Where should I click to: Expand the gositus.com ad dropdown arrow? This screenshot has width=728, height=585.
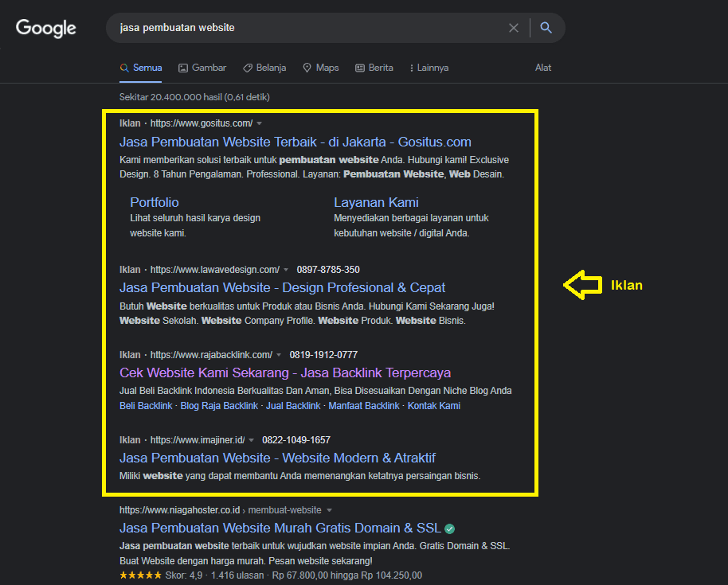click(x=260, y=123)
